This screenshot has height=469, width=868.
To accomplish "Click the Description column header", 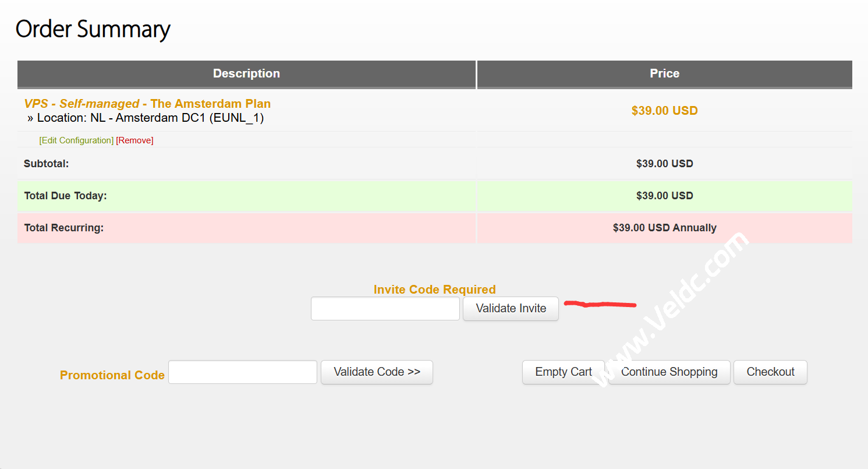I will pyautogui.click(x=246, y=74).
